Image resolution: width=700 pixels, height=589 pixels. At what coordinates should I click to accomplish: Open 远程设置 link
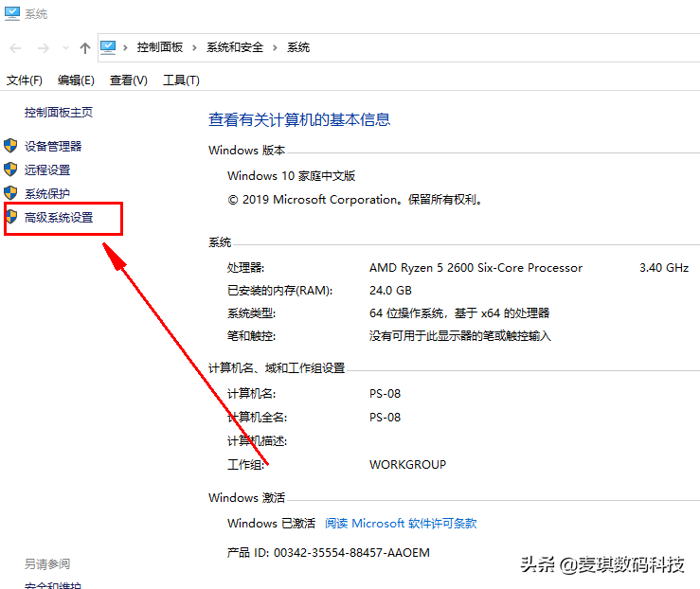pyautogui.click(x=47, y=170)
